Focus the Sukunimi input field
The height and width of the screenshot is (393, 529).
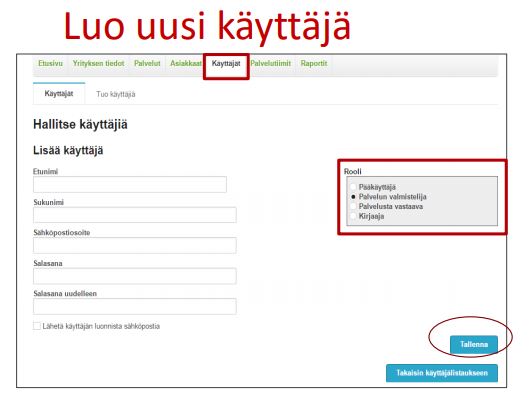coord(135,215)
